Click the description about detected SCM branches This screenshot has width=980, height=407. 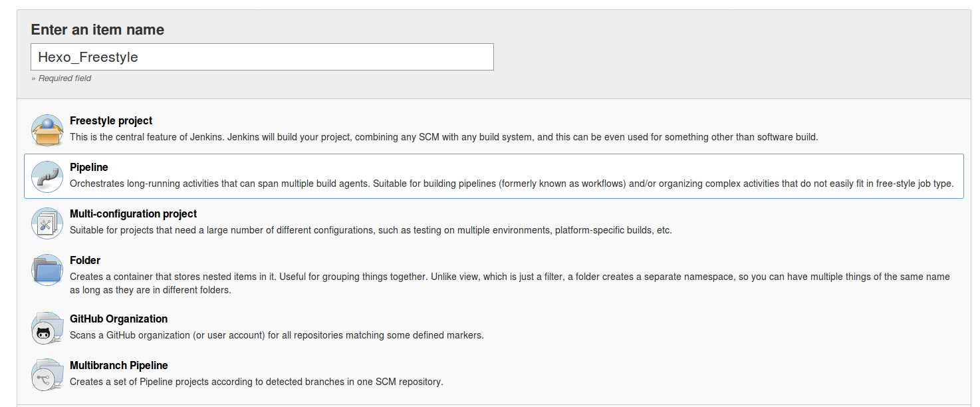256,382
